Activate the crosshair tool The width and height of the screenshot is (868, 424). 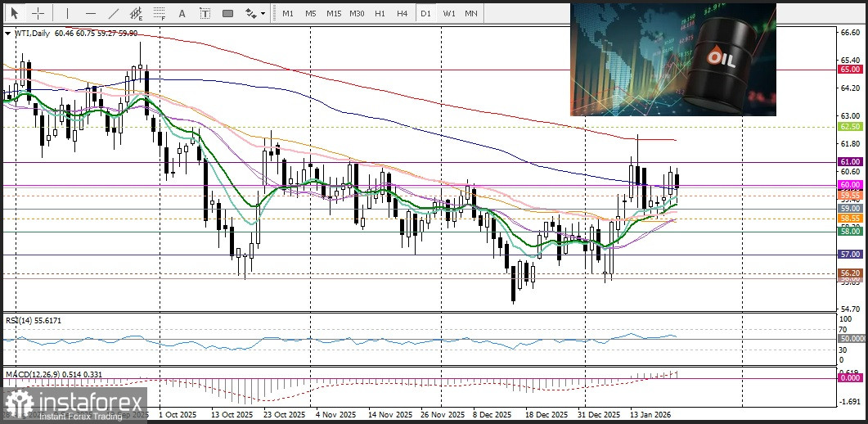38,13
